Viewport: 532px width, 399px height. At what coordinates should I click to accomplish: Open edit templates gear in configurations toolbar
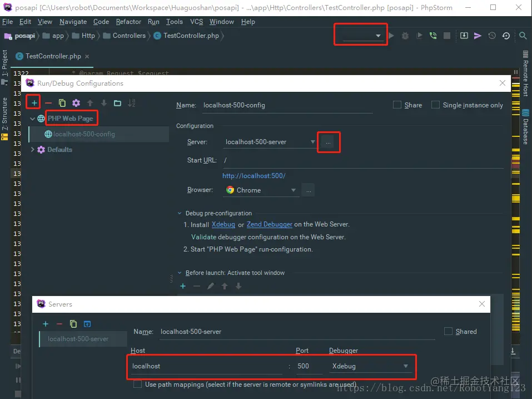pyautogui.click(x=76, y=102)
